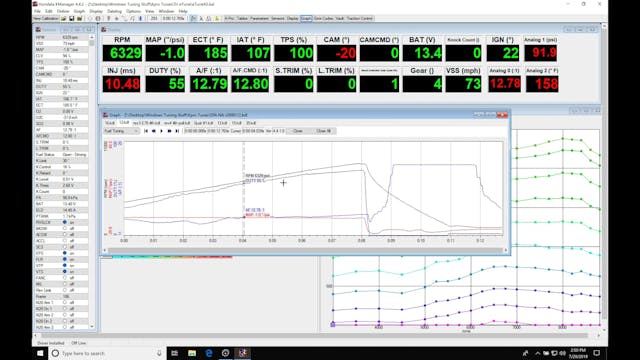Fast forward the datalog playback
640x360 pixels.
tap(169, 131)
